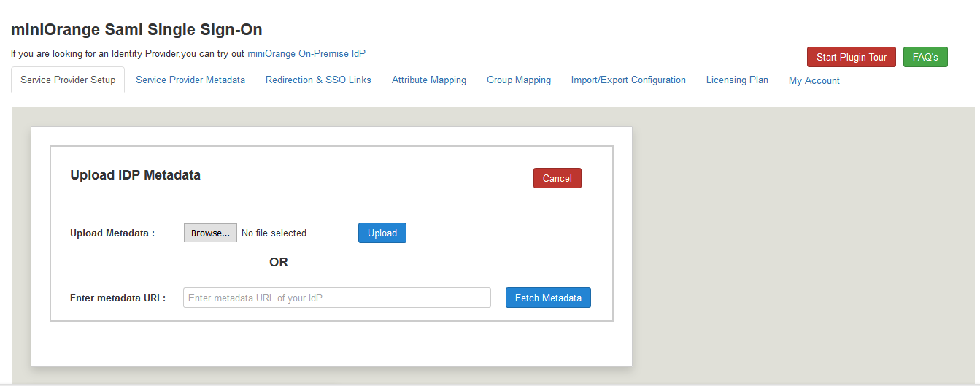
Task: Click the 'No file selected.' text
Action: [x=275, y=233]
